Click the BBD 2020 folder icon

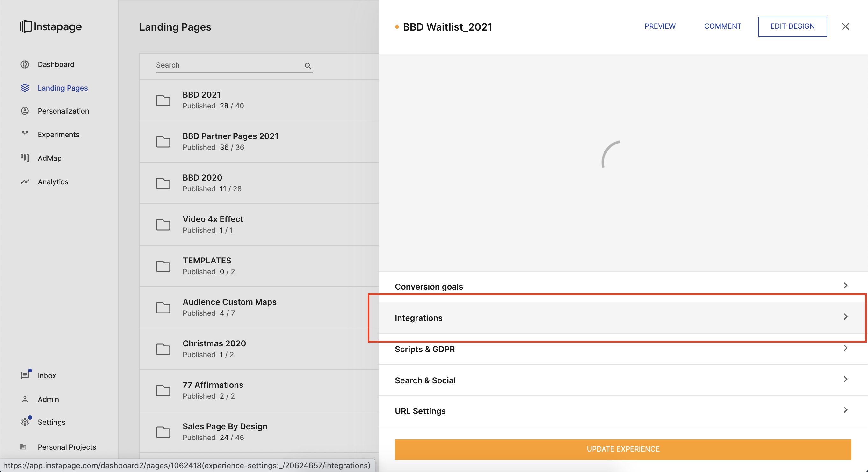163,183
